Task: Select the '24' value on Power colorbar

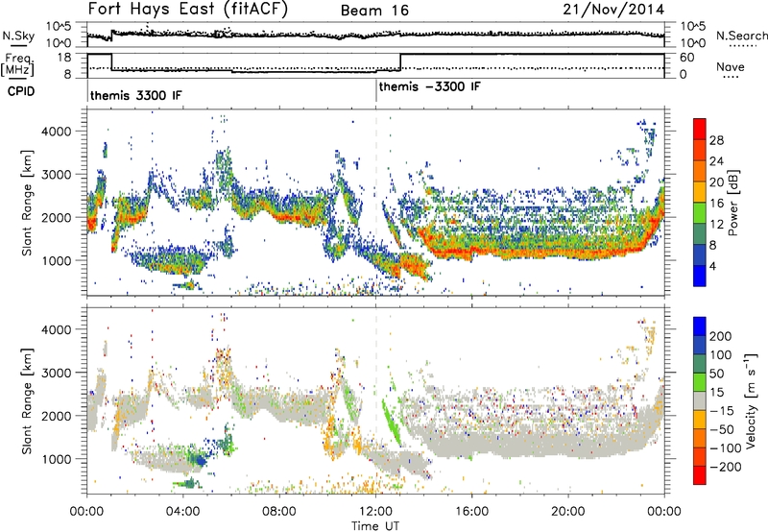Action: 716,161
